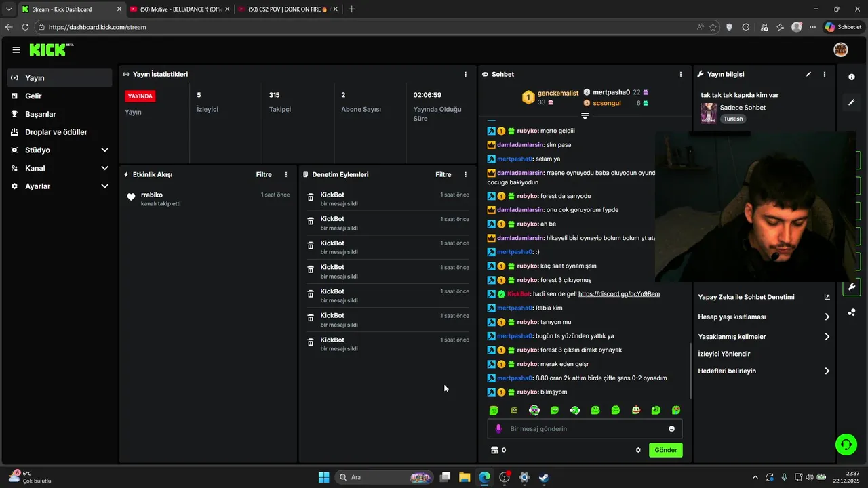This screenshot has width=868, height=488.
Task: Click the pencil icon in the right sidebar
Action: (852, 102)
